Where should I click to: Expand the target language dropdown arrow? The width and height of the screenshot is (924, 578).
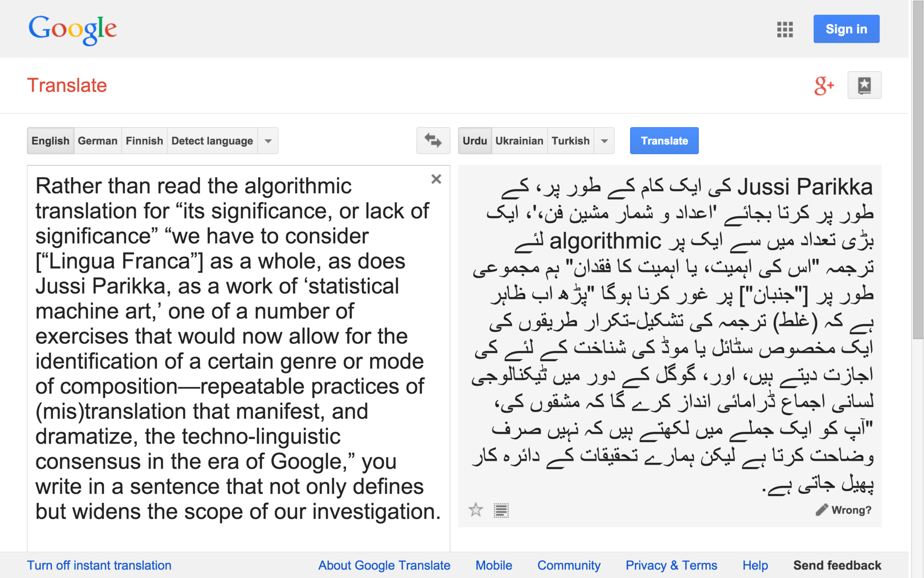(604, 141)
